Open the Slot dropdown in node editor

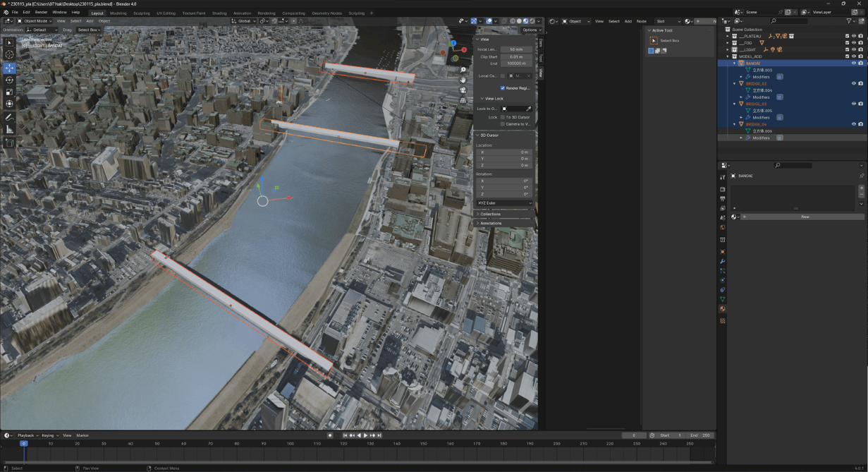[667, 21]
